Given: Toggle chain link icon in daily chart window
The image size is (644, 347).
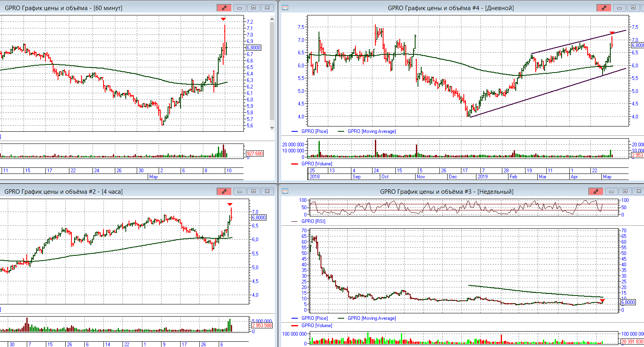Looking at the screenshot, I should (x=604, y=8).
